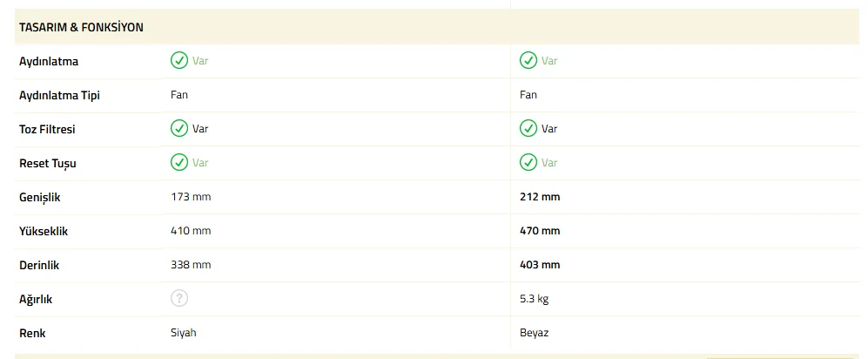Click the TASARIM & FONKSİYON section header

(x=81, y=28)
